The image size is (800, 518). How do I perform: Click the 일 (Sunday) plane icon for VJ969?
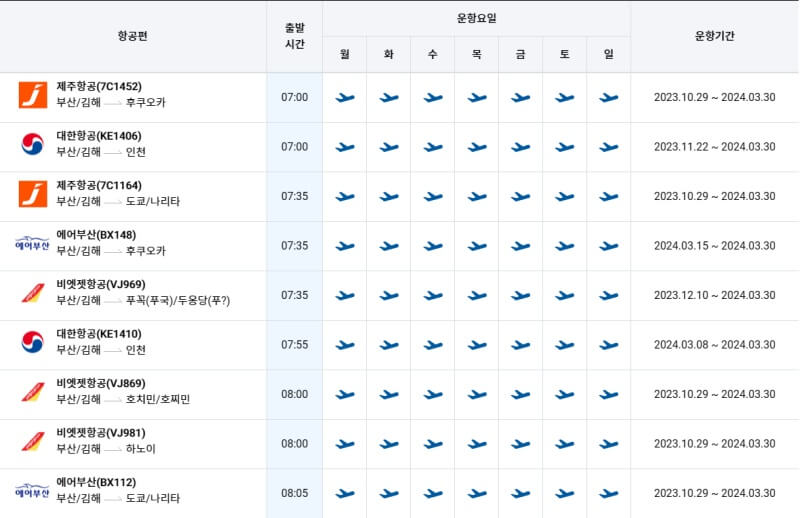pyautogui.click(x=609, y=295)
